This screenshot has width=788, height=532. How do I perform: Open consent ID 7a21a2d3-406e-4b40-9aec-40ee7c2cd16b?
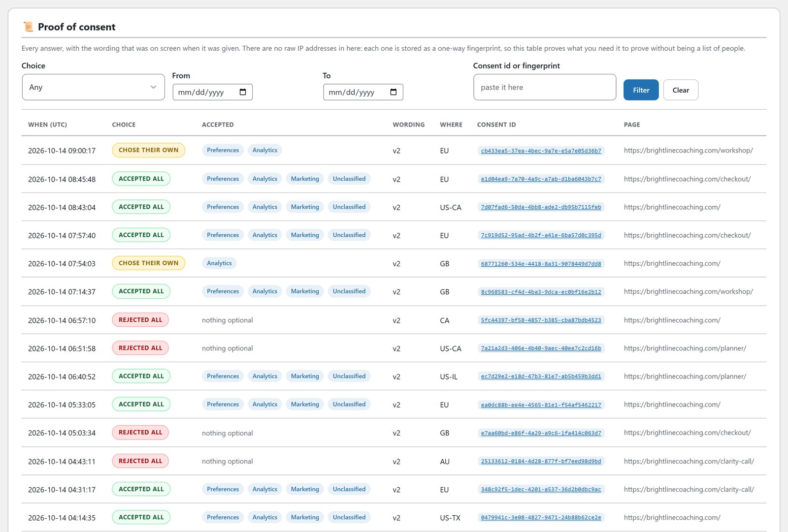pyautogui.click(x=541, y=348)
